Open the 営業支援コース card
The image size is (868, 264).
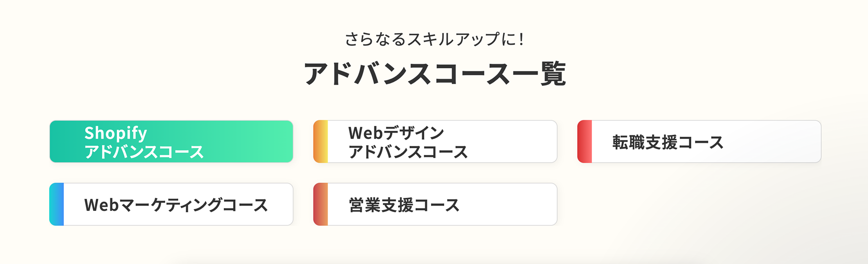(x=435, y=204)
